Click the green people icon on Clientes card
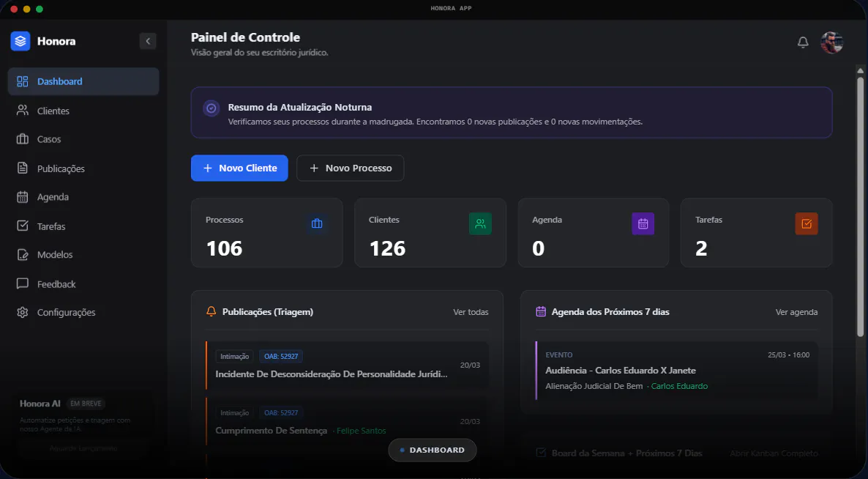Screen dimensions: 868x479 480,223
